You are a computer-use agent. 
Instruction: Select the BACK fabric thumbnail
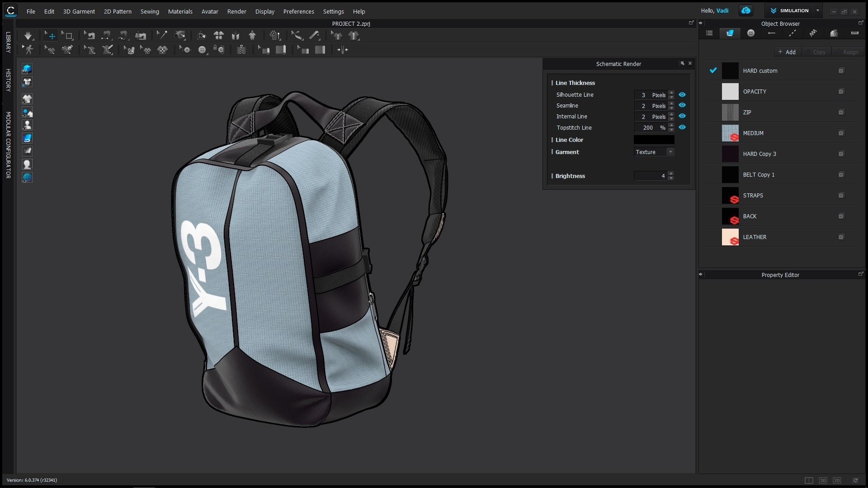(730, 216)
